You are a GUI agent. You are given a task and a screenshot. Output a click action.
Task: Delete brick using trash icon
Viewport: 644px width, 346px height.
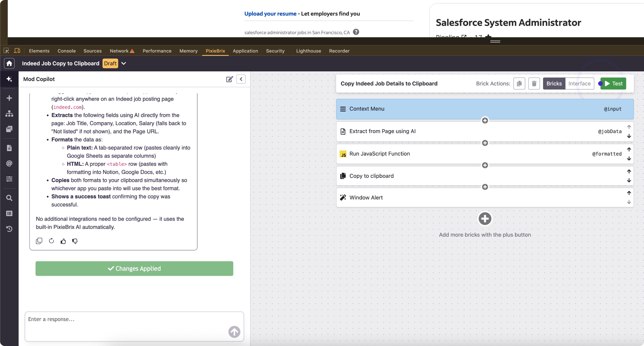coord(534,83)
